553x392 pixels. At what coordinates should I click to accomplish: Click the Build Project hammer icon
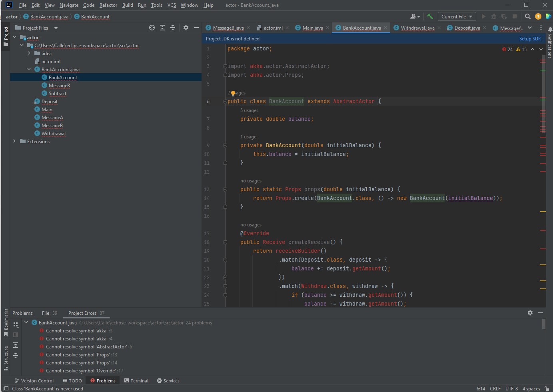point(430,16)
